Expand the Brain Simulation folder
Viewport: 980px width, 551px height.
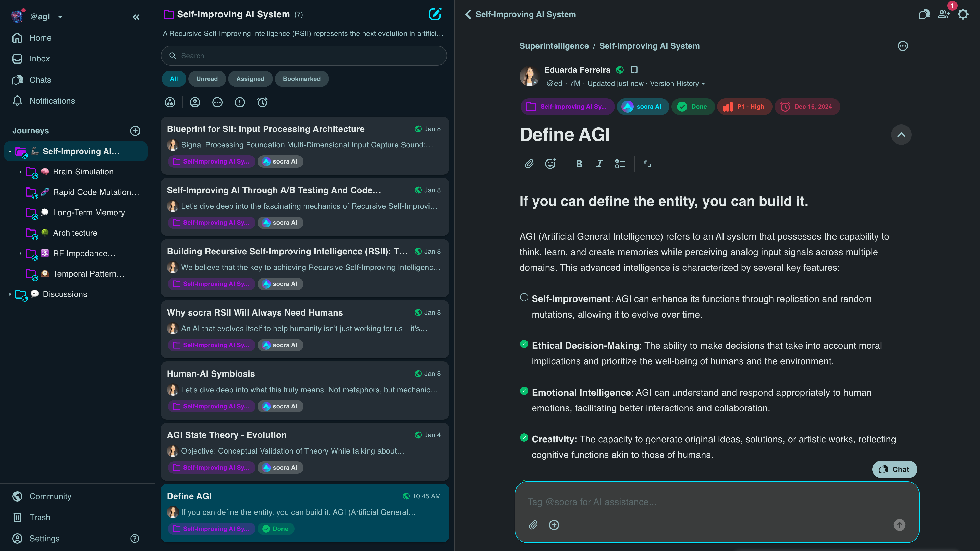coord(20,172)
